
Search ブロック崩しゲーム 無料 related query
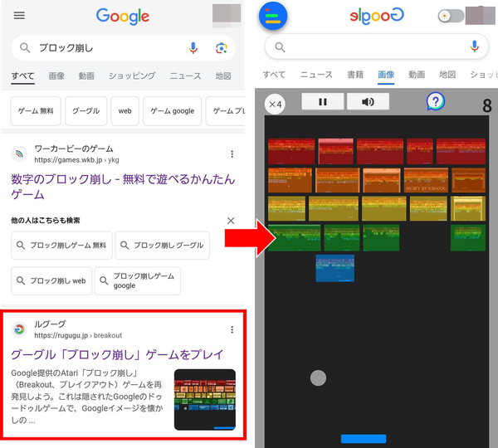point(61,246)
